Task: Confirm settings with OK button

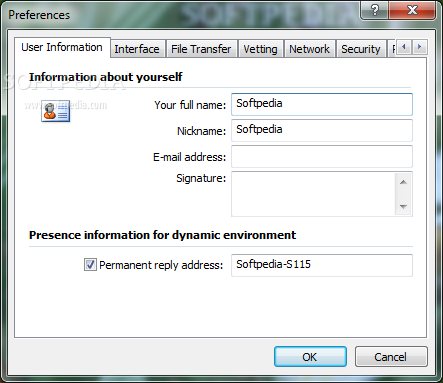Action: [x=310, y=357]
